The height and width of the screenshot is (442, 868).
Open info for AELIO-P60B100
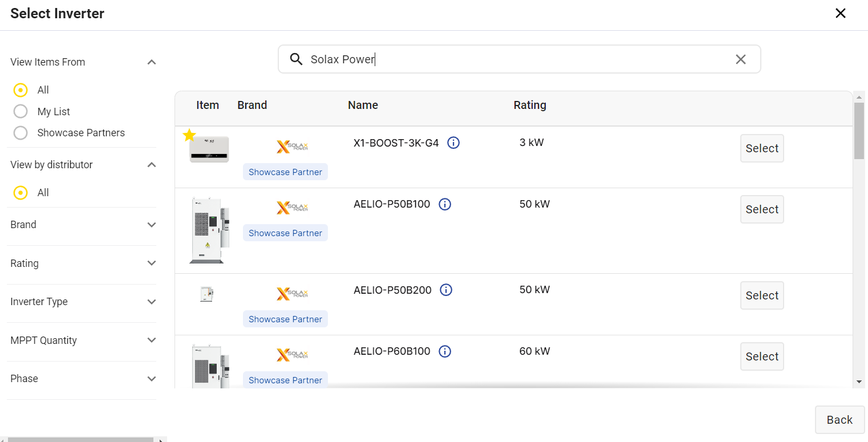point(445,351)
